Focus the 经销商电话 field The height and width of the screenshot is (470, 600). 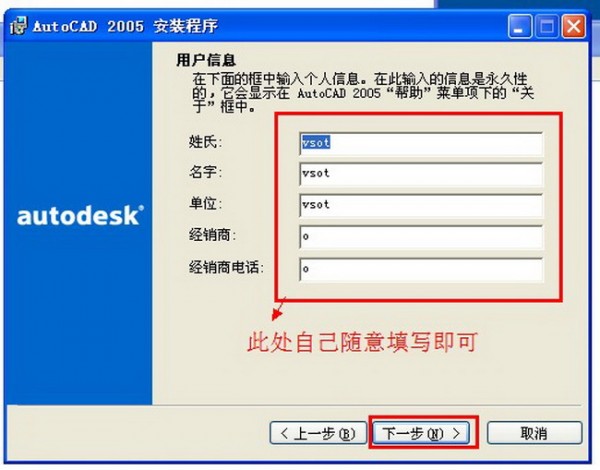421,269
